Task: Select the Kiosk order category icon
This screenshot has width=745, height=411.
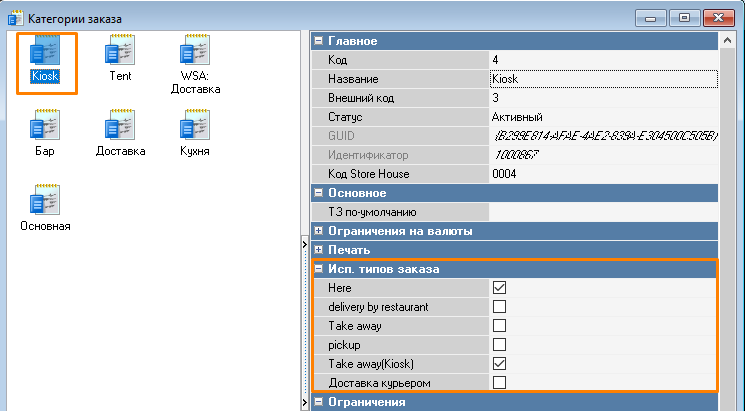Action: (x=45, y=53)
